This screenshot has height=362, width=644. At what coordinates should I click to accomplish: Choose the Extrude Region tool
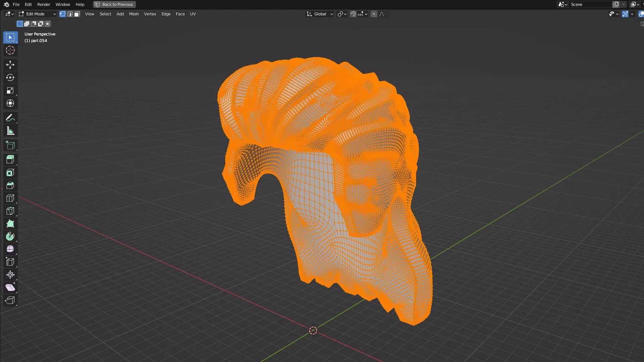tap(10, 160)
